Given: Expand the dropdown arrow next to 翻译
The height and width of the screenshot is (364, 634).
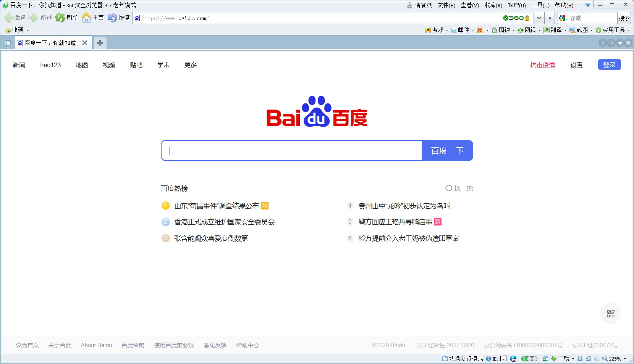Looking at the screenshot, I should (565, 30).
